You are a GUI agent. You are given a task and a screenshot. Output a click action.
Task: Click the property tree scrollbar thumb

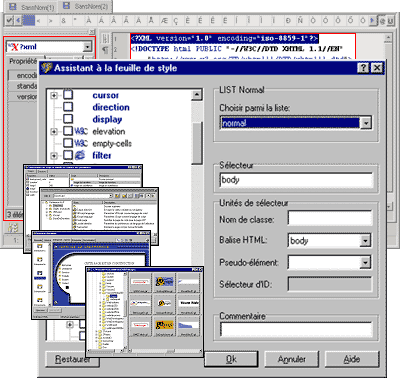point(197,143)
